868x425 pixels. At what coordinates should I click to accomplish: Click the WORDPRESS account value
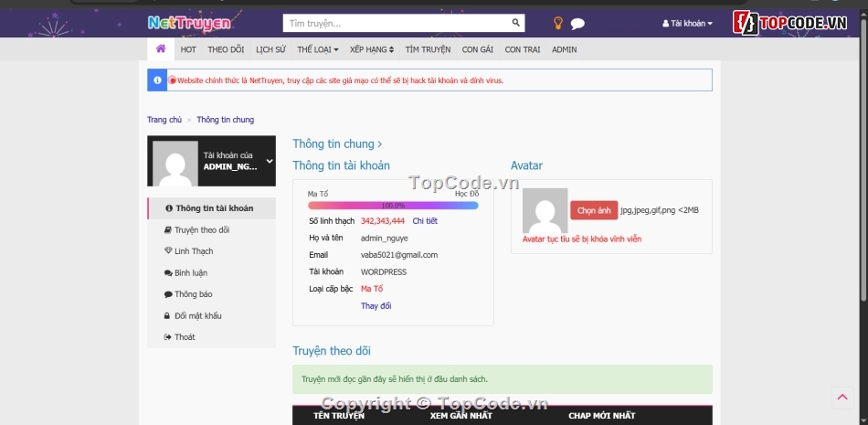click(384, 272)
